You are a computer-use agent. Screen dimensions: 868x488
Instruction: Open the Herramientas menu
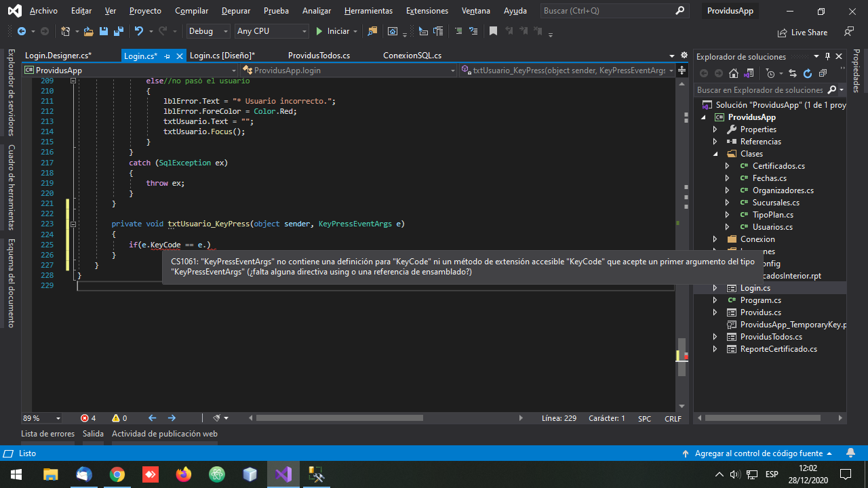pyautogui.click(x=368, y=11)
